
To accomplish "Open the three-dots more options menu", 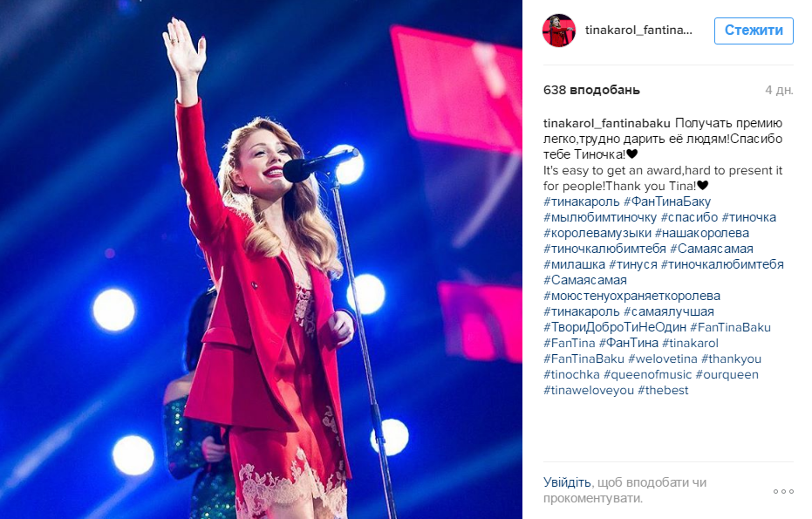I will [783, 492].
